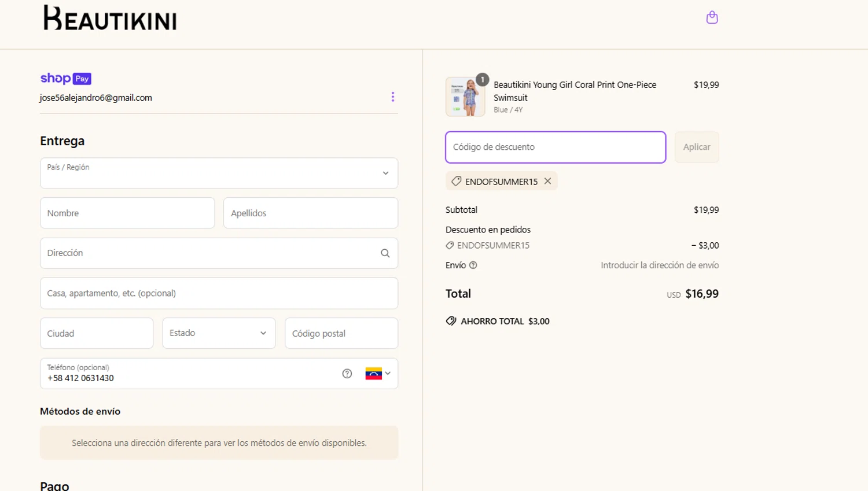Click the phone help question mark icon
The height and width of the screenshot is (491, 868).
click(347, 374)
